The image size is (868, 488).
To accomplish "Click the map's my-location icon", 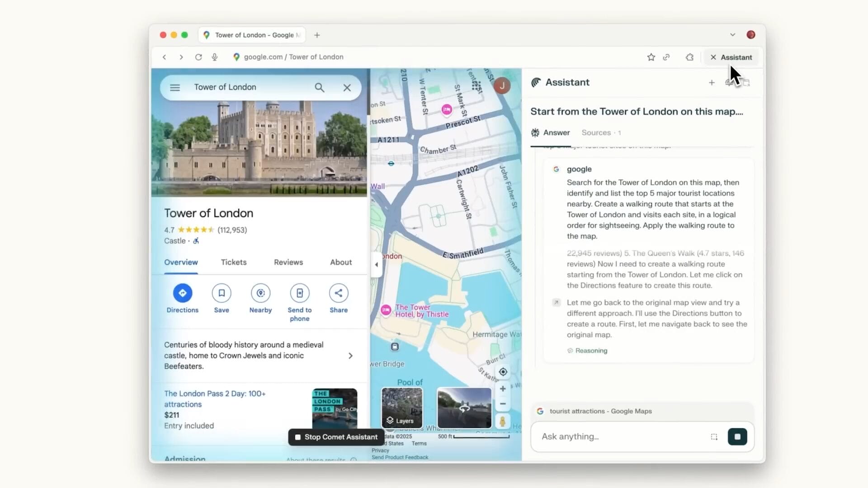I will (x=503, y=372).
